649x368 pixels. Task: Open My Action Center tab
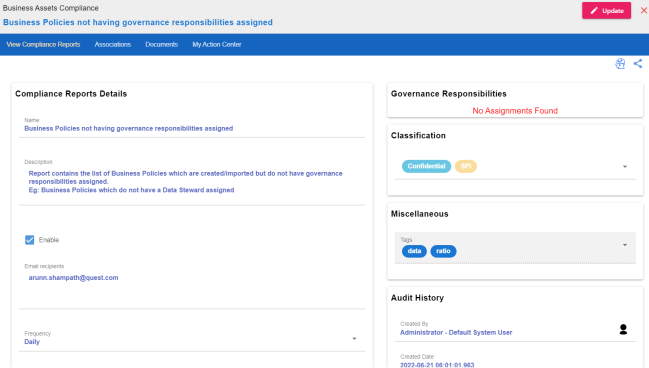click(x=217, y=44)
